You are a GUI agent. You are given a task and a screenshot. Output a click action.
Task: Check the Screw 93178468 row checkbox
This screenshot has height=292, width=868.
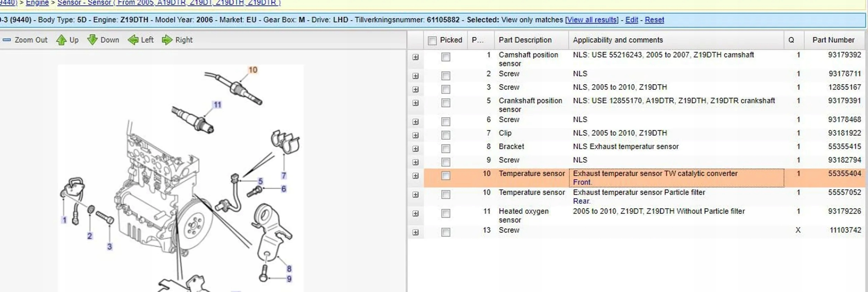point(446,121)
